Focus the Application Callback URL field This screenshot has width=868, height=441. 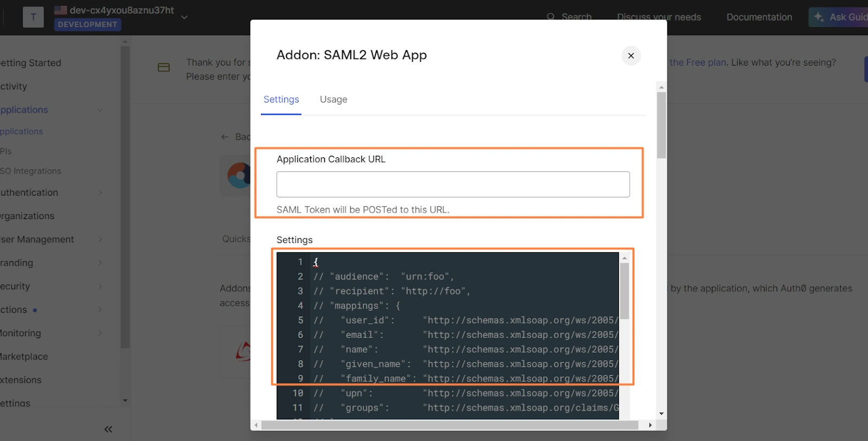[453, 184]
